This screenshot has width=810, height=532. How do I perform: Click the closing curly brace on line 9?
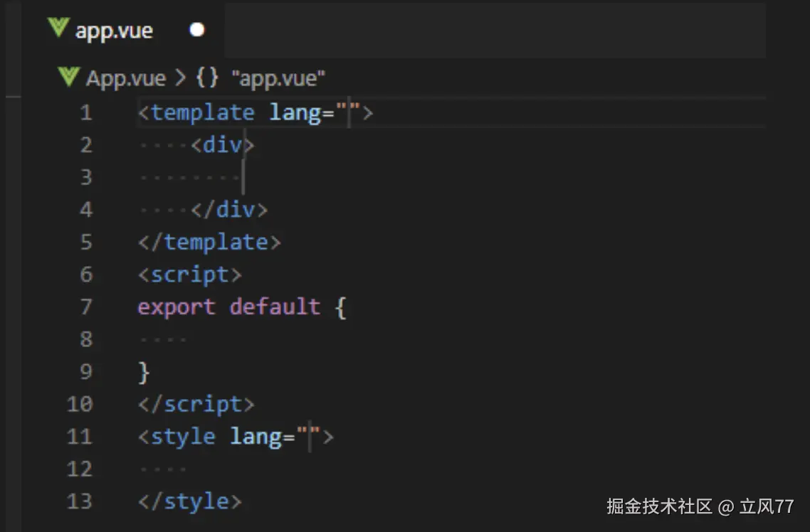144,373
